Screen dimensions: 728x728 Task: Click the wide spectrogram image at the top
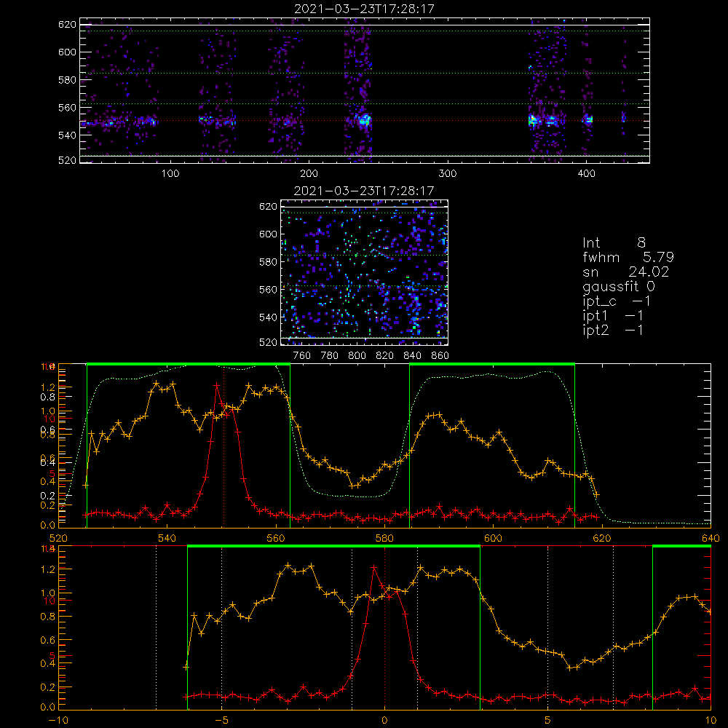pyautogui.click(x=365, y=90)
